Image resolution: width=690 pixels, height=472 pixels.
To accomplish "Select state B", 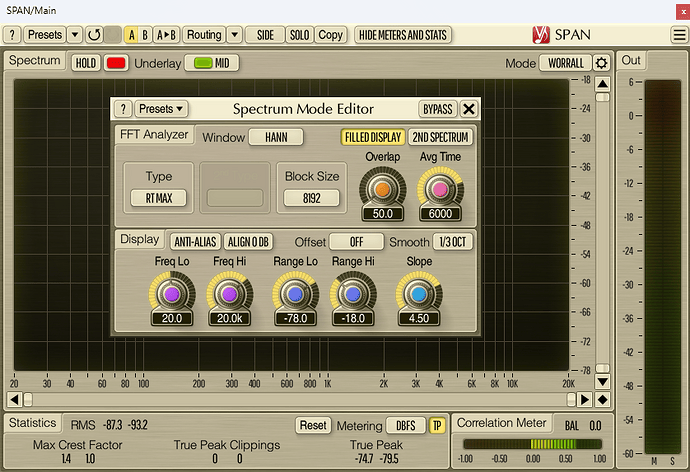I will pyautogui.click(x=145, y=35).
